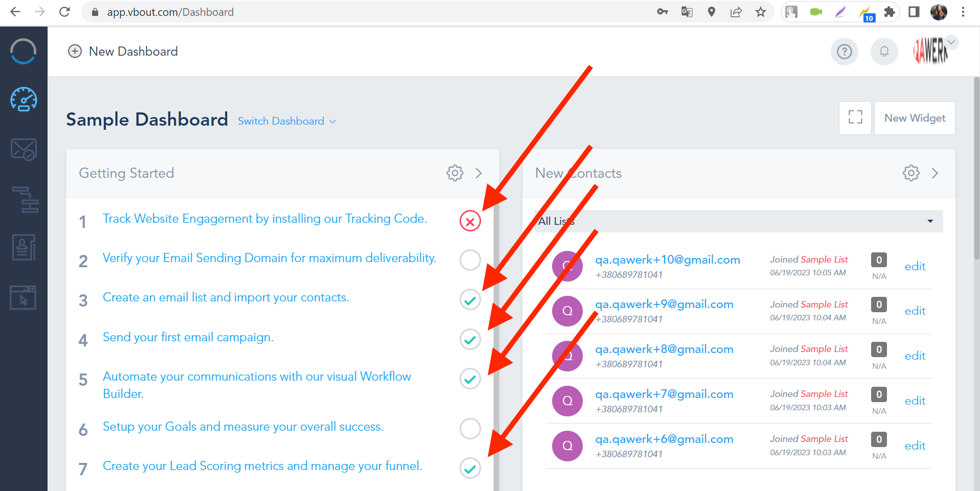Screen dimensions: 980x491
Task: Bookmark this page with star icon
Action: coord(761,12)
